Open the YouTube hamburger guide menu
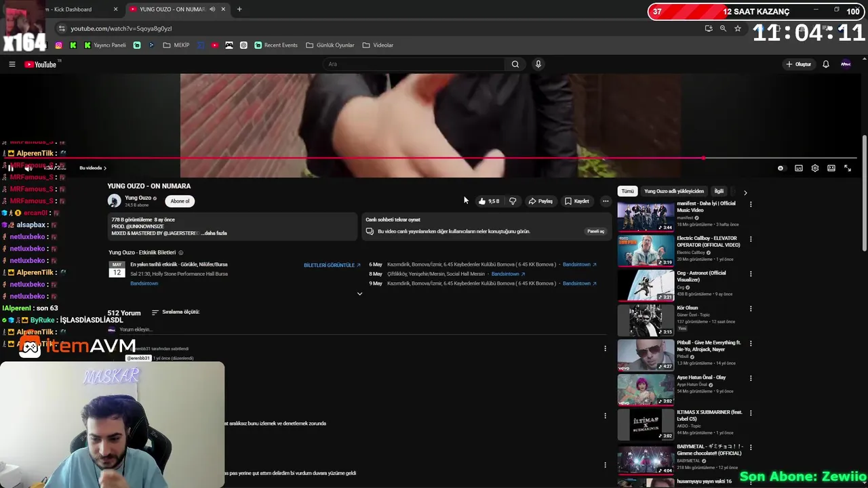This screenshot has width=868, height=488. [12, 64]
